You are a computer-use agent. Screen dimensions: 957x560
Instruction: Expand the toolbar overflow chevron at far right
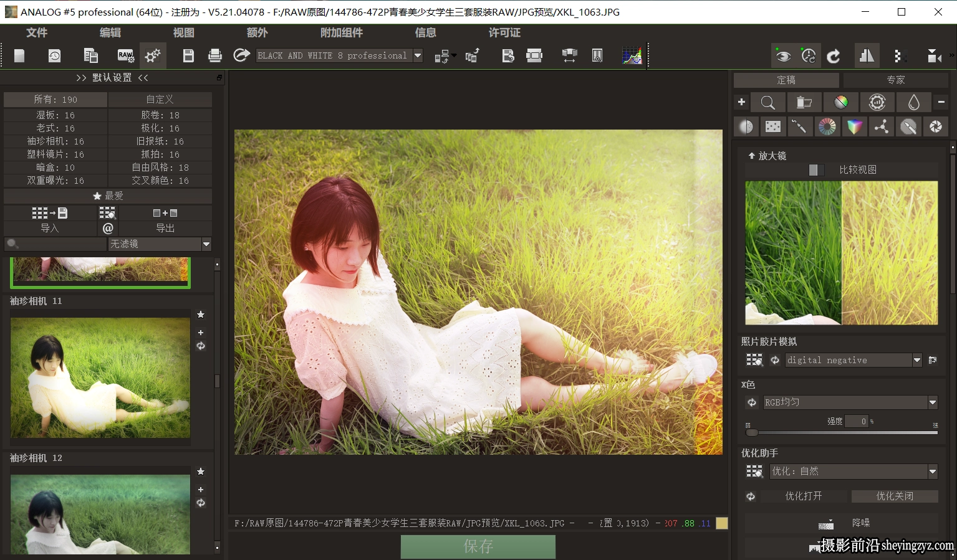[952, 55]
